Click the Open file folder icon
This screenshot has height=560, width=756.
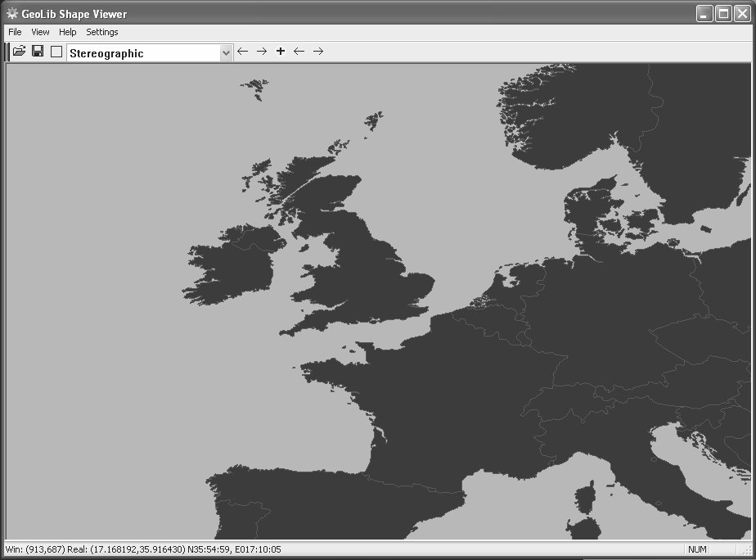(20, 51)
